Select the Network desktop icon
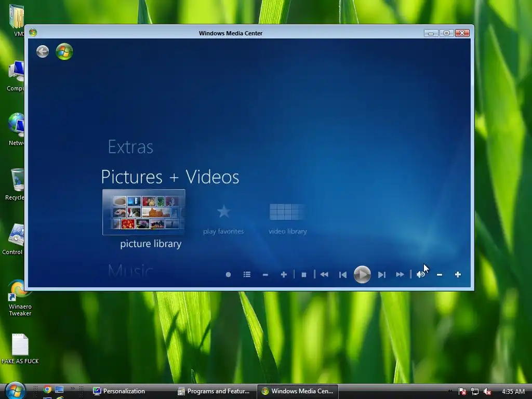The height and width of the screenshot is (399, 532). (x=16, y=129)
